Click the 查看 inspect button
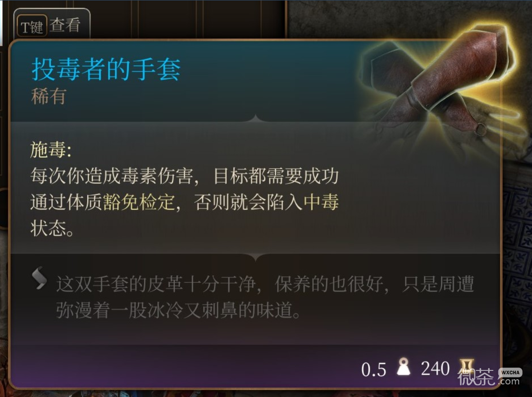The height and width of the screenshot is (397, 532). (x=65, y=25)
